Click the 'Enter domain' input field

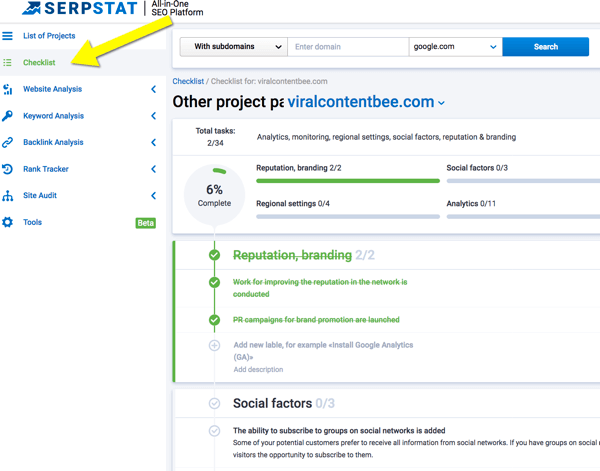point(348,47)
